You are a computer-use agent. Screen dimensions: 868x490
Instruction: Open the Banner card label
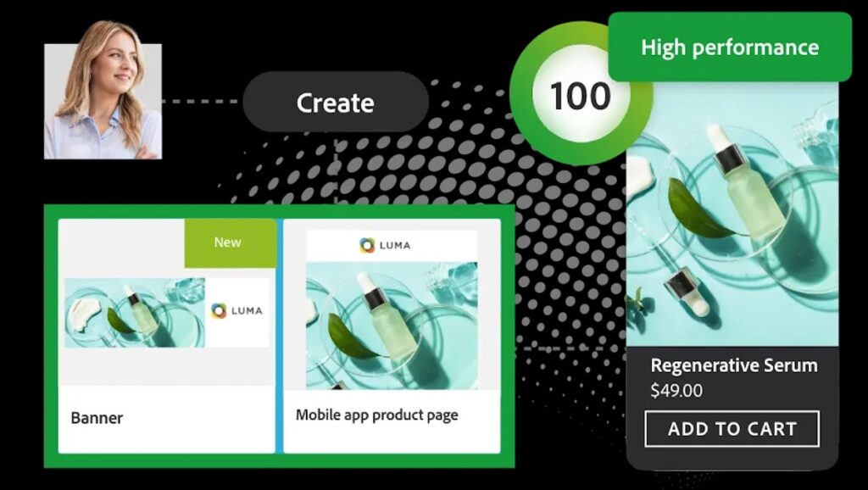[x=97, y=417]
